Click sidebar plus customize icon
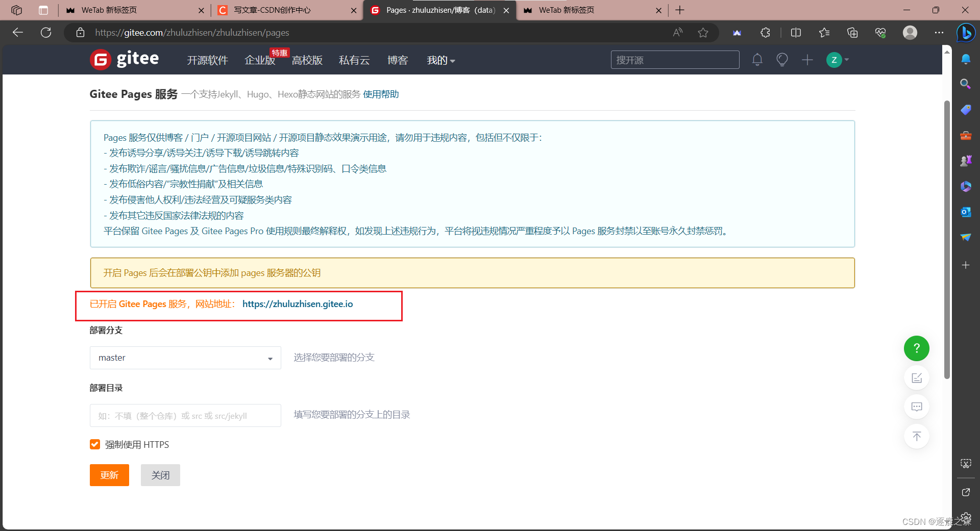The height and width of the screenshot is (531, 980). [965, 265]
